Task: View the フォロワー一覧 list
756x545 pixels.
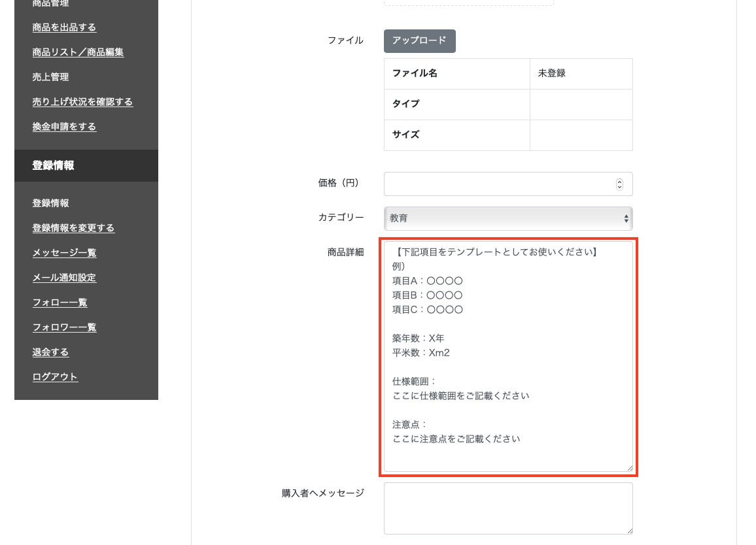Action: pos(64,327)
